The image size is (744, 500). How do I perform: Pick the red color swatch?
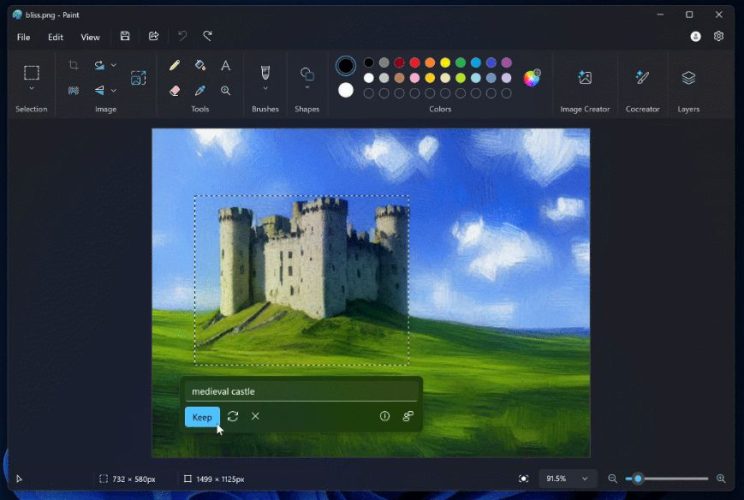pyautogui.click(x=415, y=63)
